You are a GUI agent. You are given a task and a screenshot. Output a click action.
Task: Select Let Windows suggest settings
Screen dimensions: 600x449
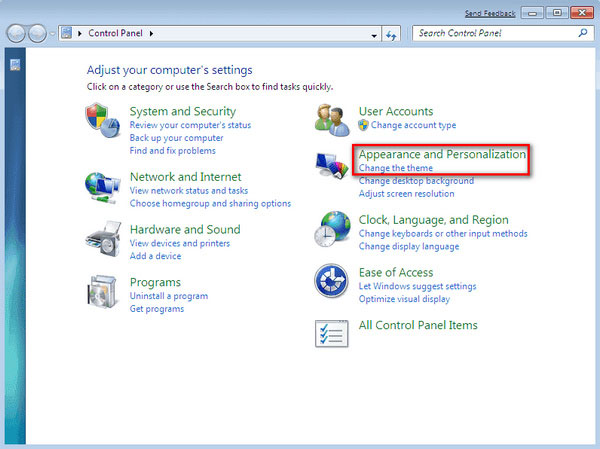coord(417,286)
